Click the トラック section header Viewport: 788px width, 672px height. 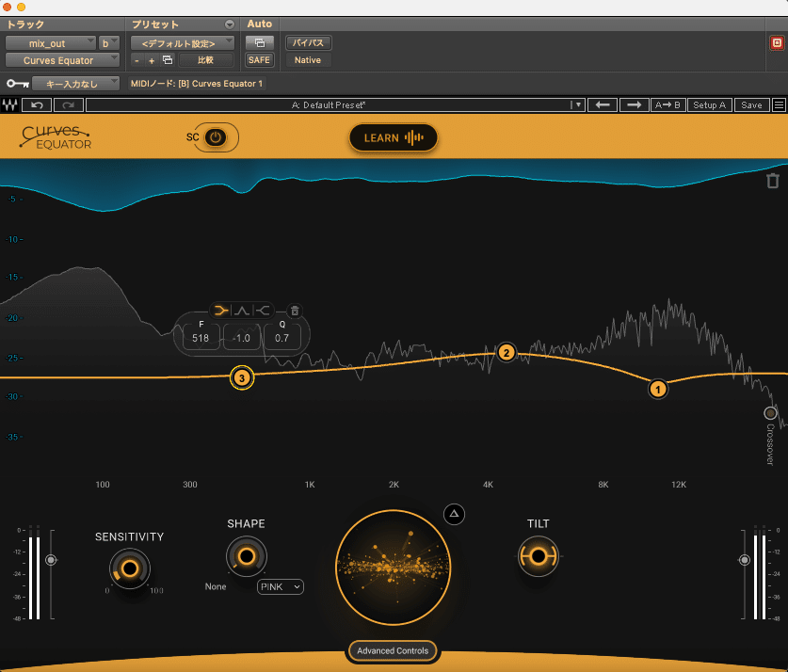(x=25, y=24)
